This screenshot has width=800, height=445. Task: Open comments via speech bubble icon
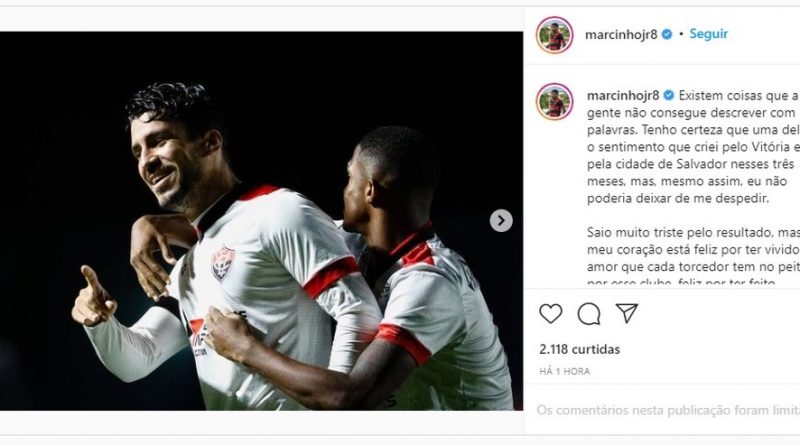[589, 313]
